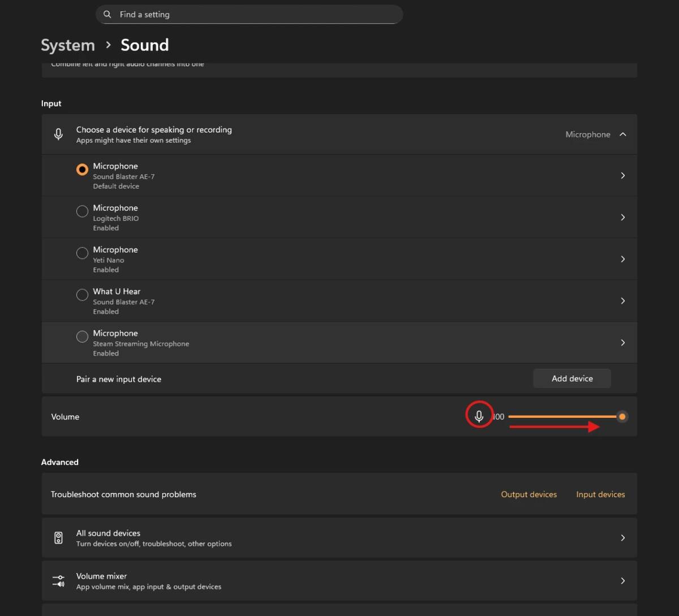The height and width of the screenshot is (616, 679).
Task: Mute the microphone using the volume icon
Action: click(479, 417)
